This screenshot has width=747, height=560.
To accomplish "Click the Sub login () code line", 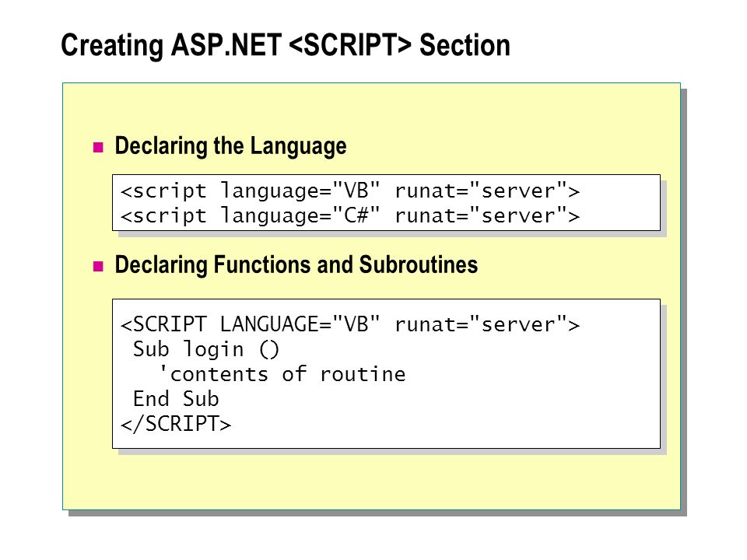I will click(205, 349).
